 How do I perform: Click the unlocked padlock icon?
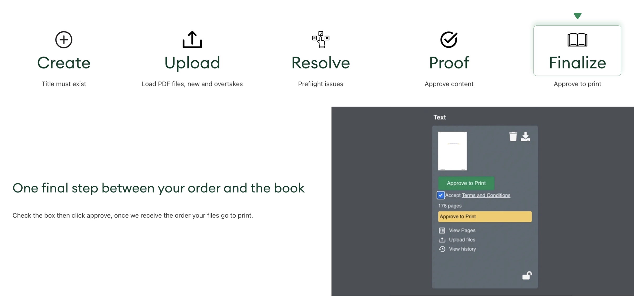click(527, 275)
